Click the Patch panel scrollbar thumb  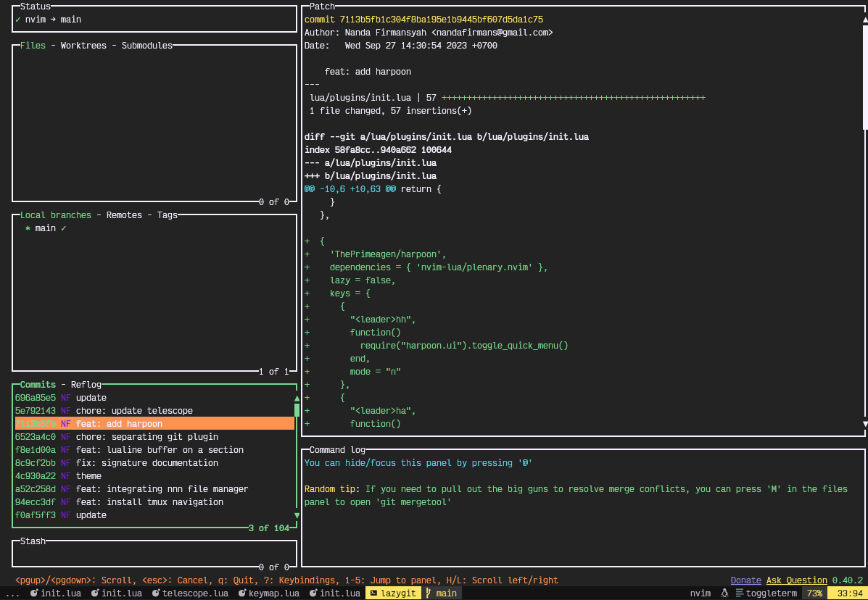pyautogui.click(x=865, y=76)
